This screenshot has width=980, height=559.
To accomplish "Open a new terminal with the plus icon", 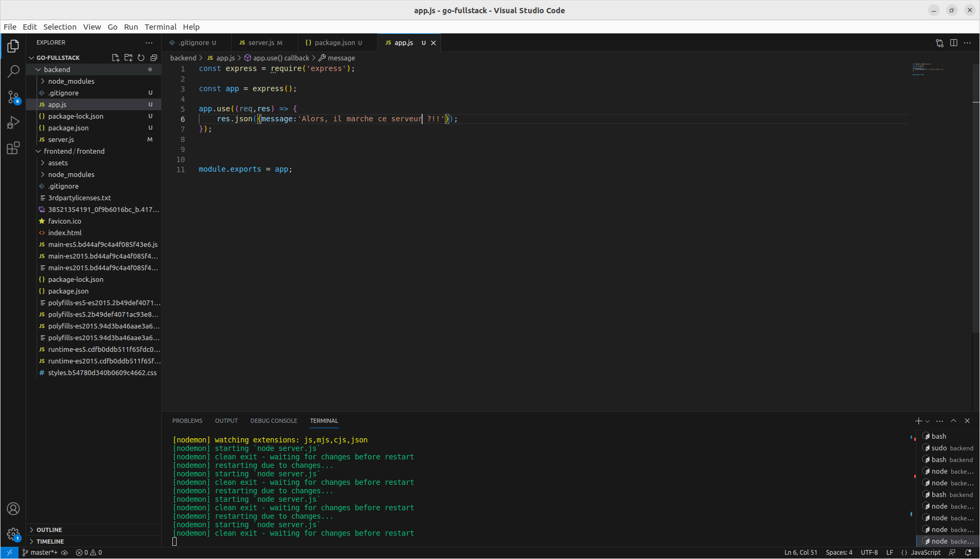I will coord(917,421).
